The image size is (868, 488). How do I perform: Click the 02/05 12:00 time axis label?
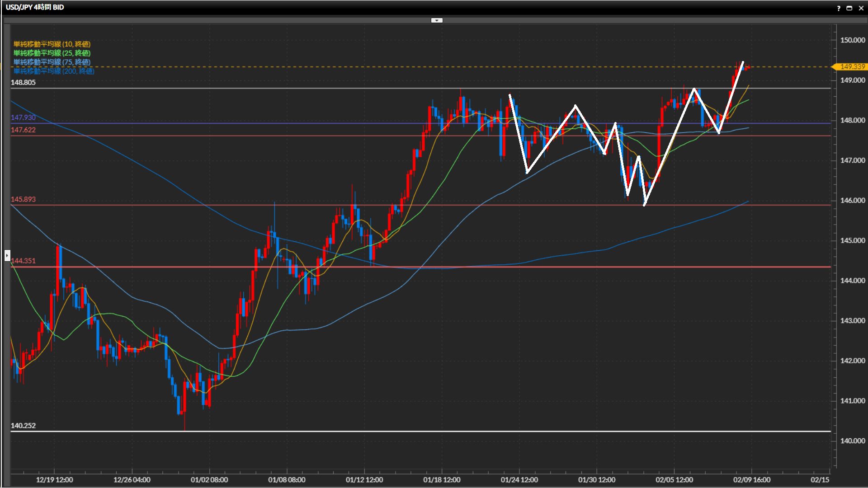pos(674,480)
